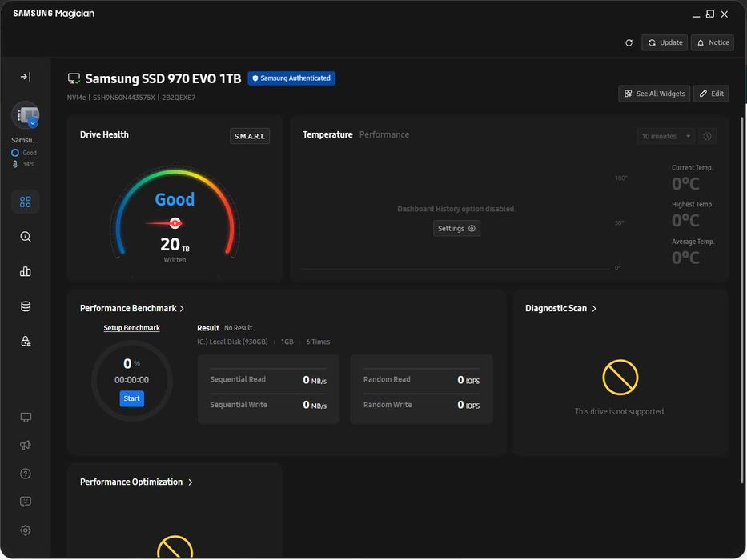Expand Performance Optimization section chevron

click(191, 482)
